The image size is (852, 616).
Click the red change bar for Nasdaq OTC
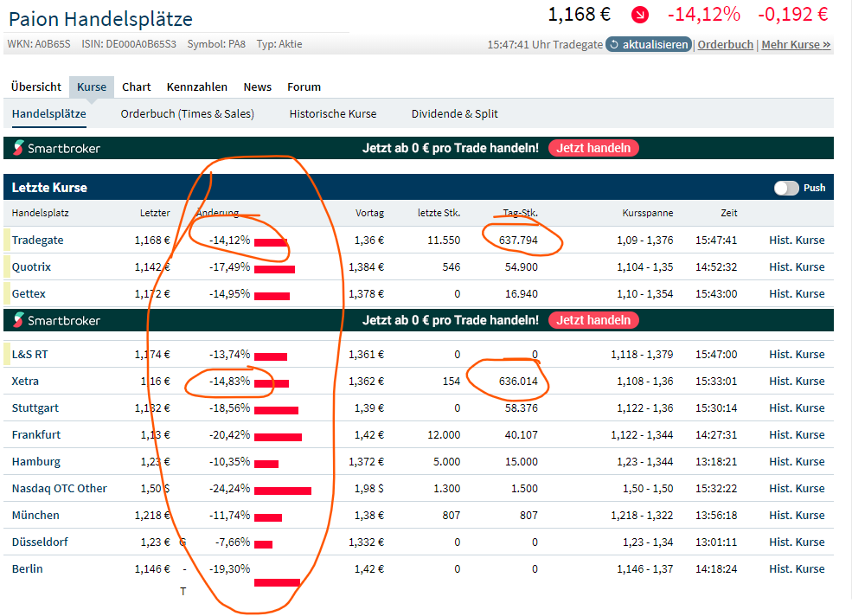(283, 491)
